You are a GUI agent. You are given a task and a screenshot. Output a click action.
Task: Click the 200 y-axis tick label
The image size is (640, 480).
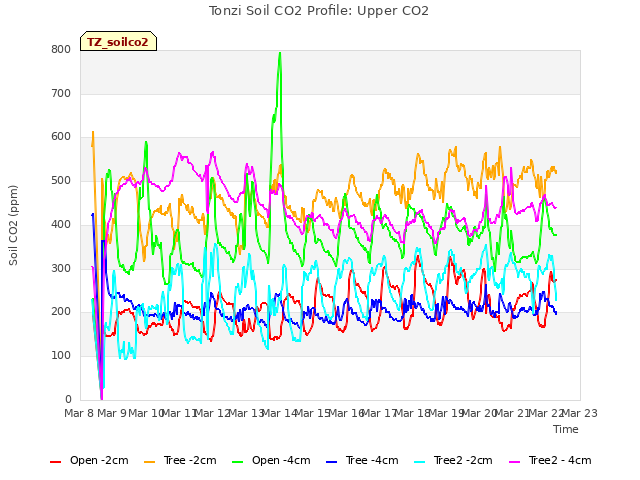[x=61, y=312]
